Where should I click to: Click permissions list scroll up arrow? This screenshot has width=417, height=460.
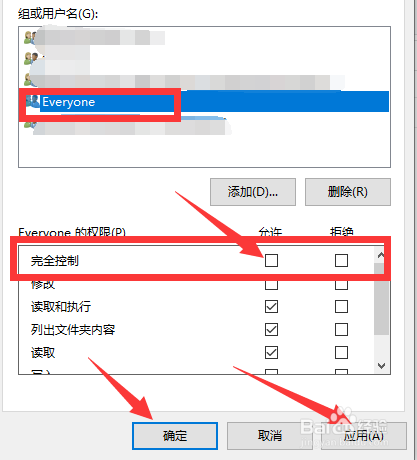381,256
